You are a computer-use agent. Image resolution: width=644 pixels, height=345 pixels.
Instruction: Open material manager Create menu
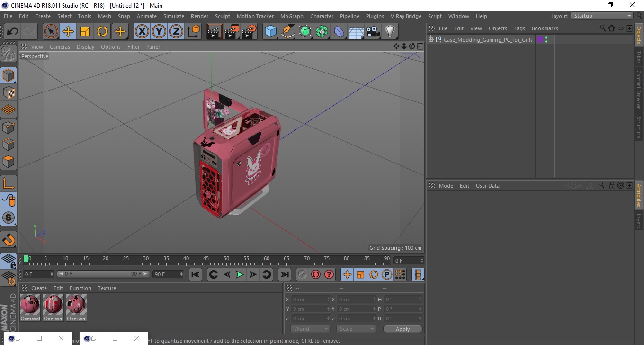[x=39, y=288]
